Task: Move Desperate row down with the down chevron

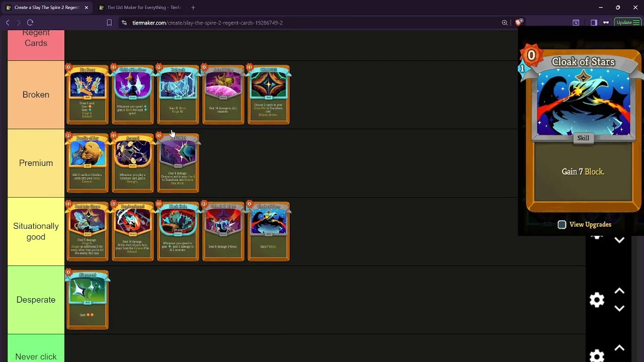Action: point(619,309)
